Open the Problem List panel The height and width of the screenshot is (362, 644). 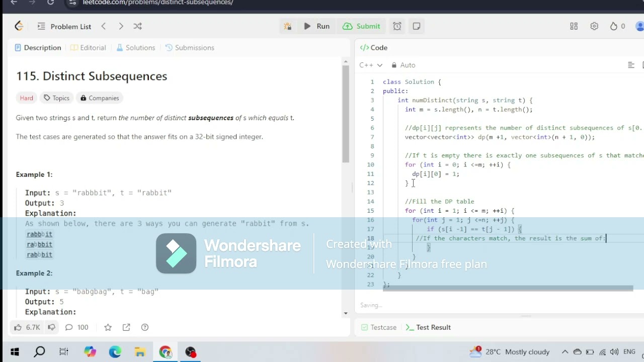64,27
